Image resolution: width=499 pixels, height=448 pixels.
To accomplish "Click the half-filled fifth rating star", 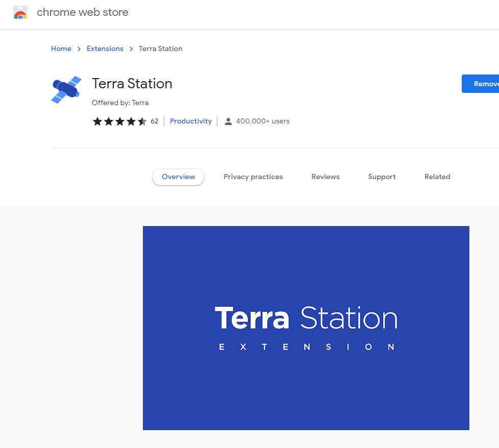I will pos(142,121).
